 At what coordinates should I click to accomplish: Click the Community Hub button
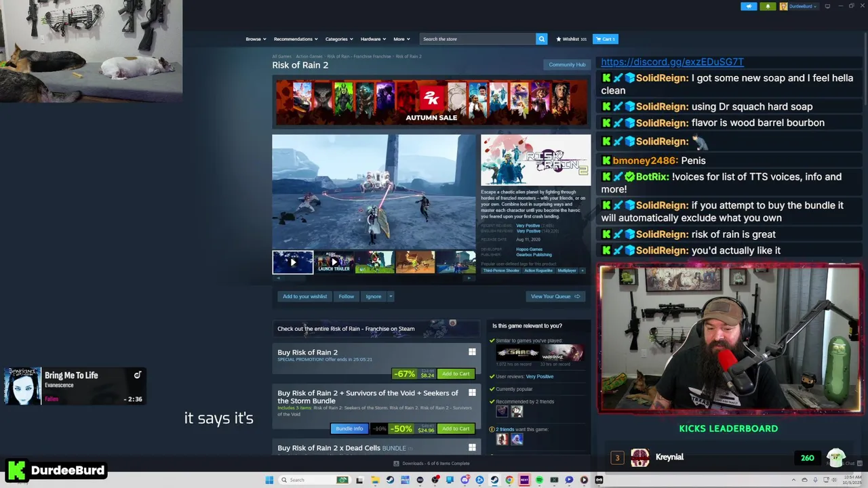567,64
